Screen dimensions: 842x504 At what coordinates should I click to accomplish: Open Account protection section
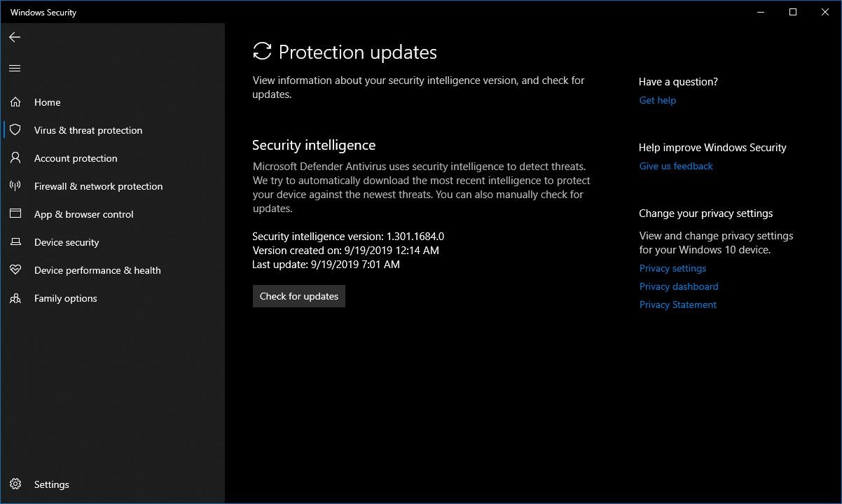click(76, 158)
